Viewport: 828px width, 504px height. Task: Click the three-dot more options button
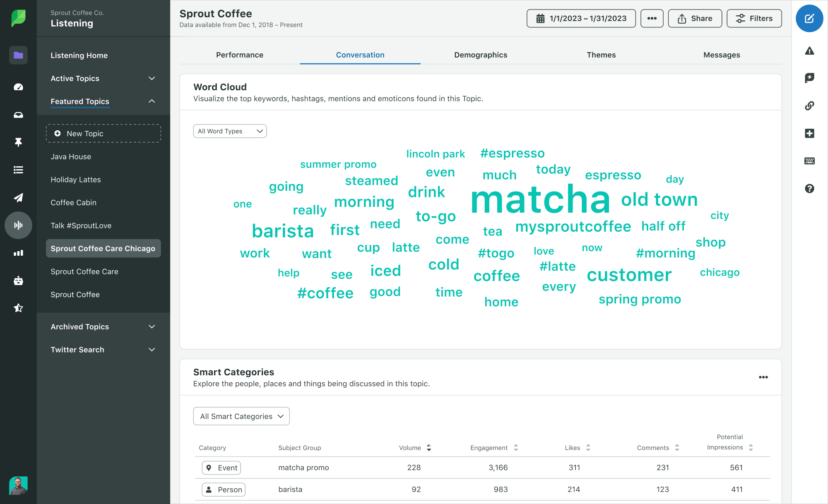click(651, 19)
